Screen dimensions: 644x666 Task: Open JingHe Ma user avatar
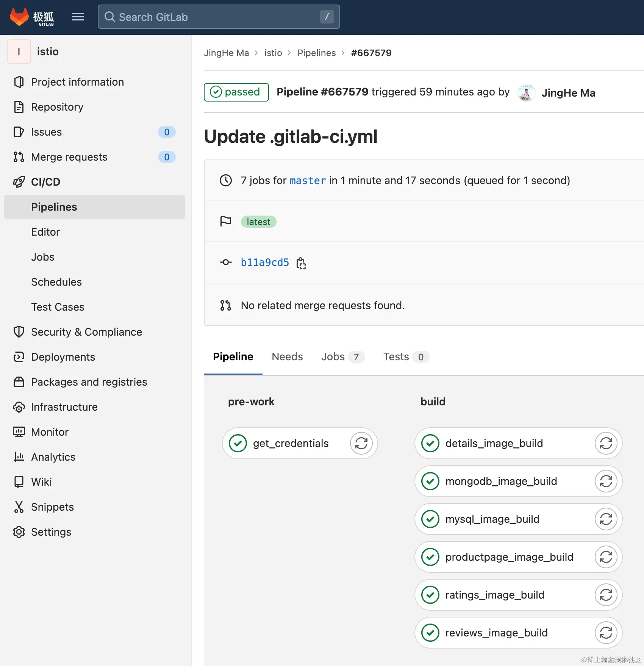coord(526,93)
